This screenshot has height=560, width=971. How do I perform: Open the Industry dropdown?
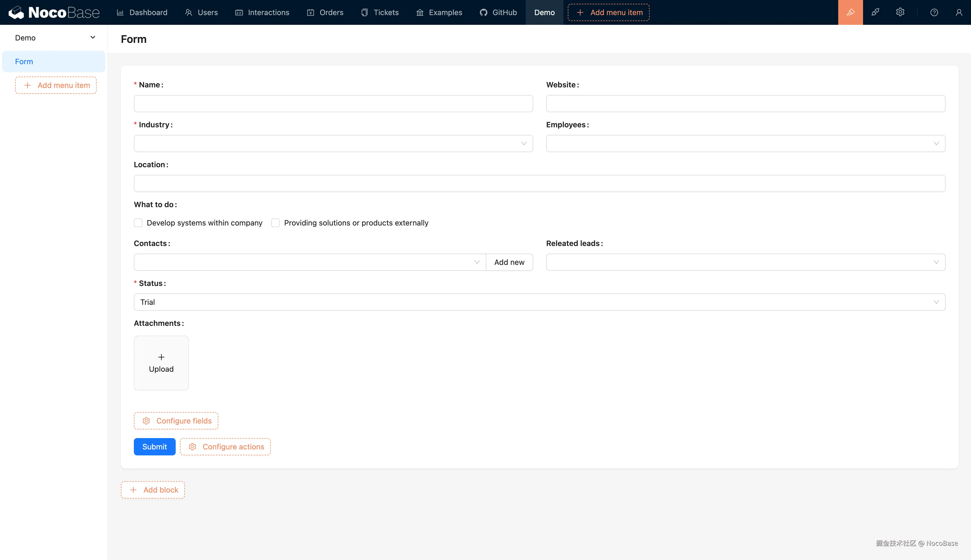pyautogui.click(x=333, y=143)
